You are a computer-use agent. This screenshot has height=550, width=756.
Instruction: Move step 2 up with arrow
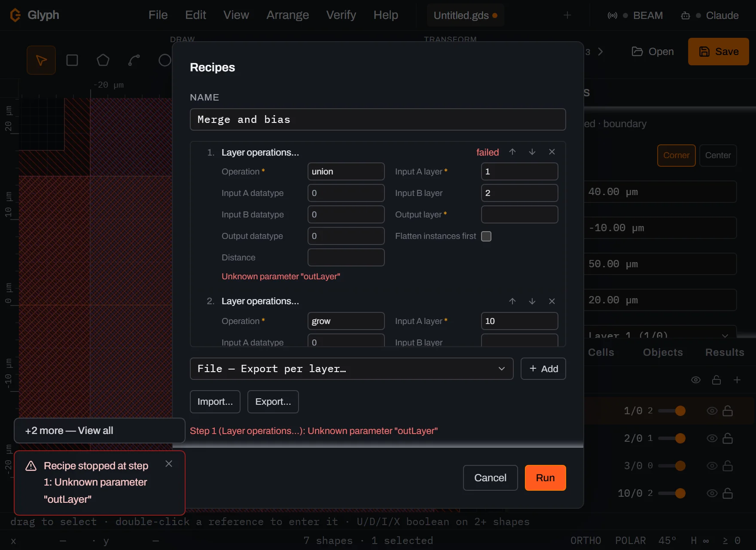pyautogui.click(x=512, y=301)
